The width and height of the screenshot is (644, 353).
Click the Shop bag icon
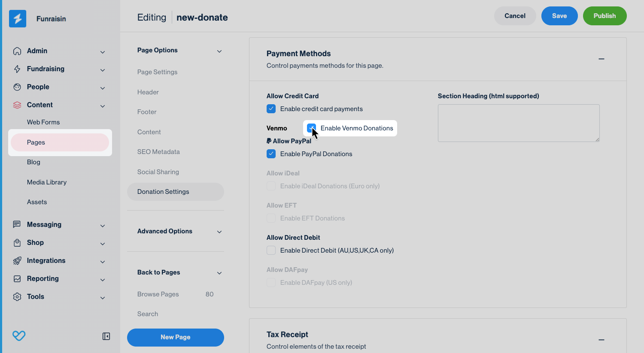tap(17, 243)
